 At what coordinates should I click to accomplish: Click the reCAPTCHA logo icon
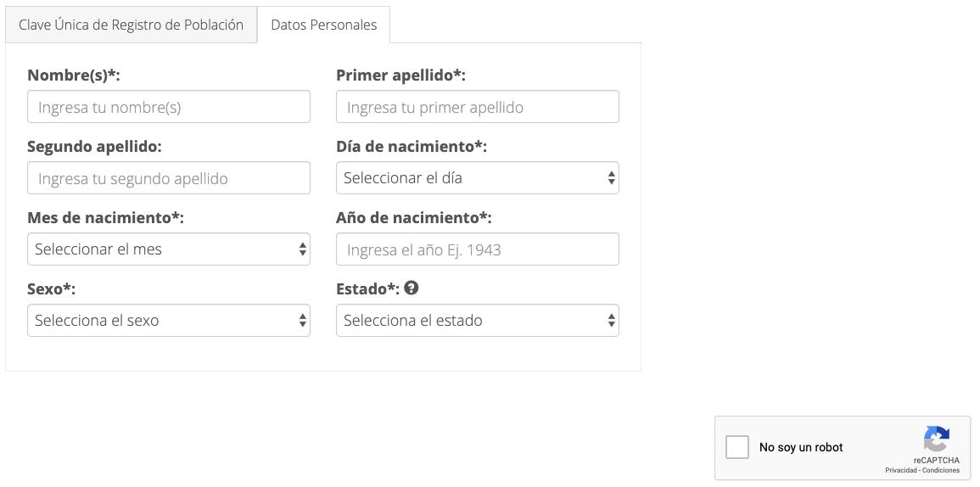click(x=936, y=439)
